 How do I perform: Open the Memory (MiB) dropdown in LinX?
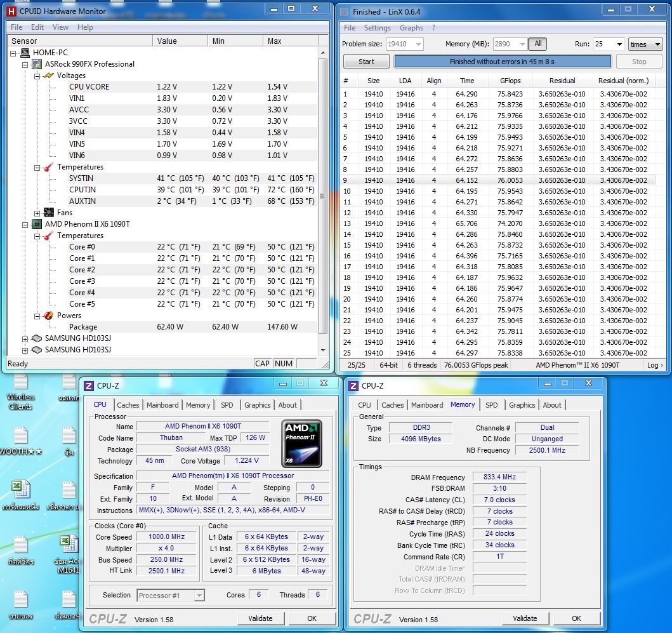click(x=522, y=44)
